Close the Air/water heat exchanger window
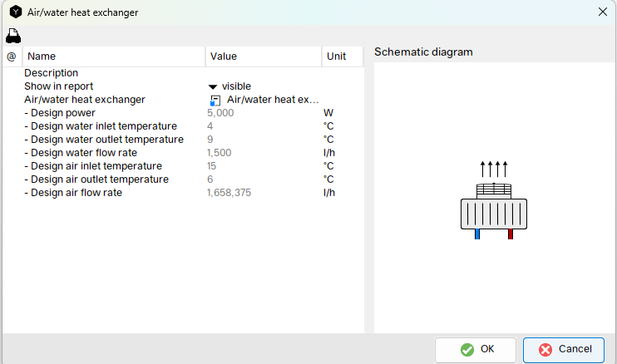Screen dimensions: 617x364 pos(602,12)
